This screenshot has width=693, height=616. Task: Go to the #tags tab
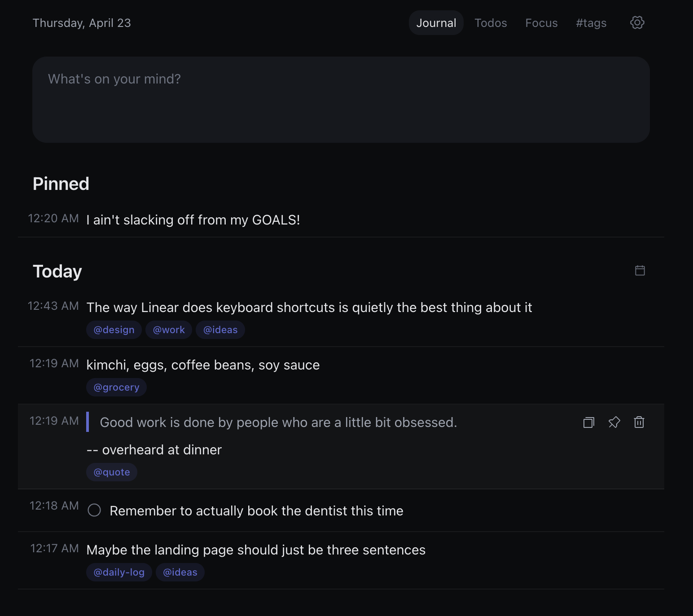[x=591, y=23]
